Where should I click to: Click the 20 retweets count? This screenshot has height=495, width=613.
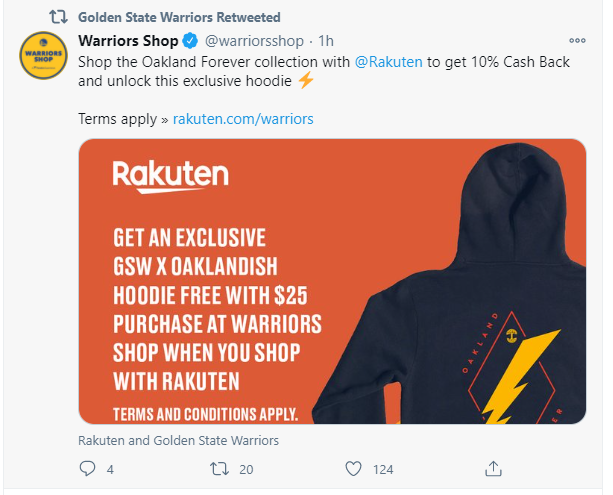click(246, 469)
